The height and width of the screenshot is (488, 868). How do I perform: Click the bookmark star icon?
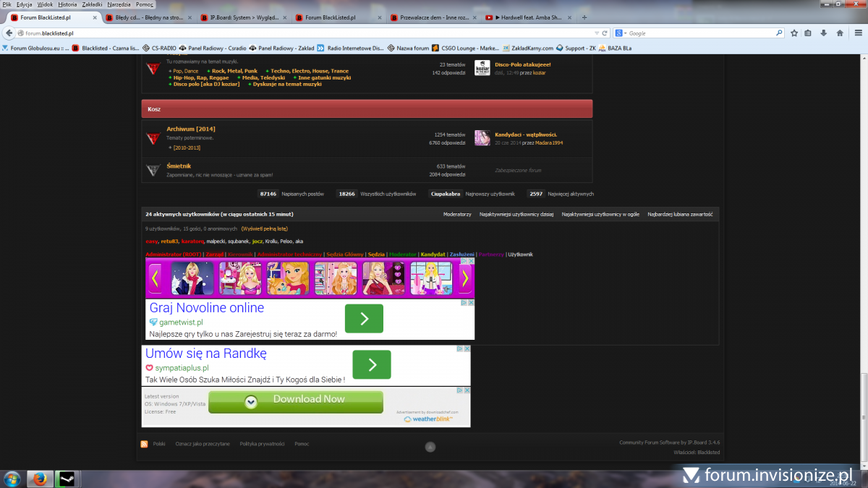(x=794, y=33)
